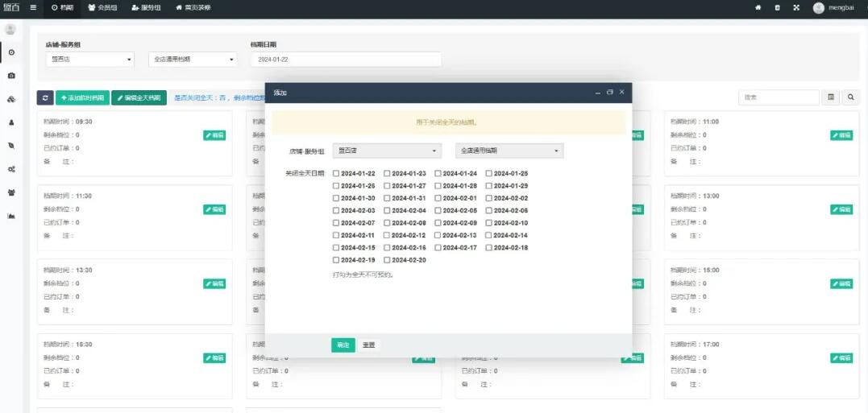Open the settings gears sidebar icon
The image size is (868, 413).
[11, 169]
